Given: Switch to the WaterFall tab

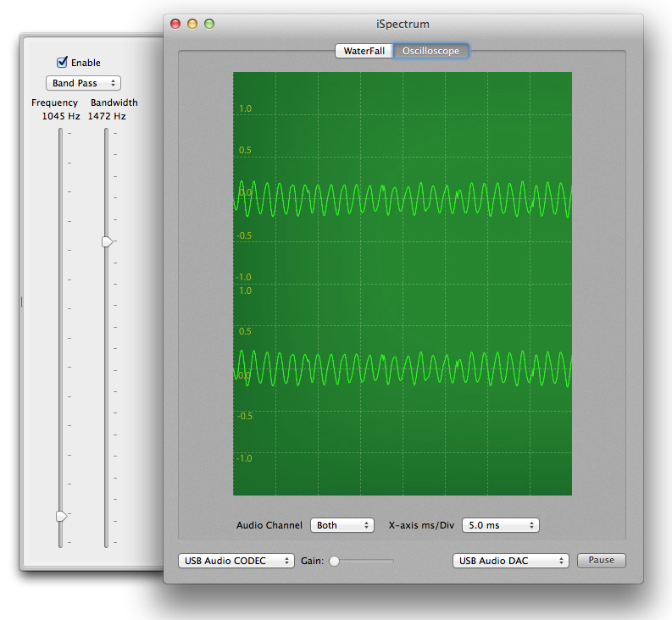Looking at the screenshot, I should (364, 51).
